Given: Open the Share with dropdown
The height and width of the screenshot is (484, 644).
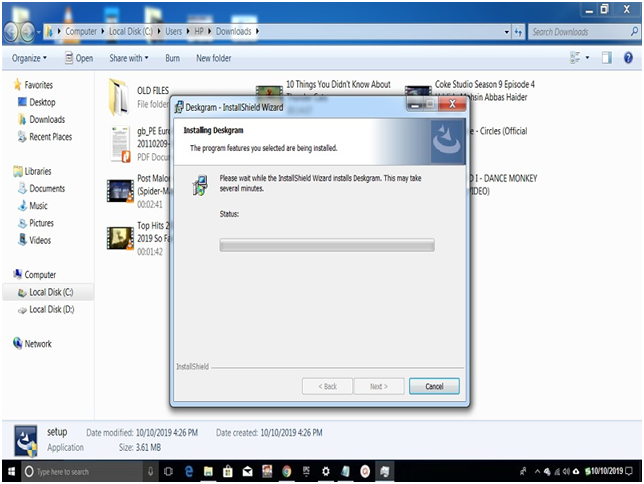Looking at the screenshot, I should (x=129, y=58).
